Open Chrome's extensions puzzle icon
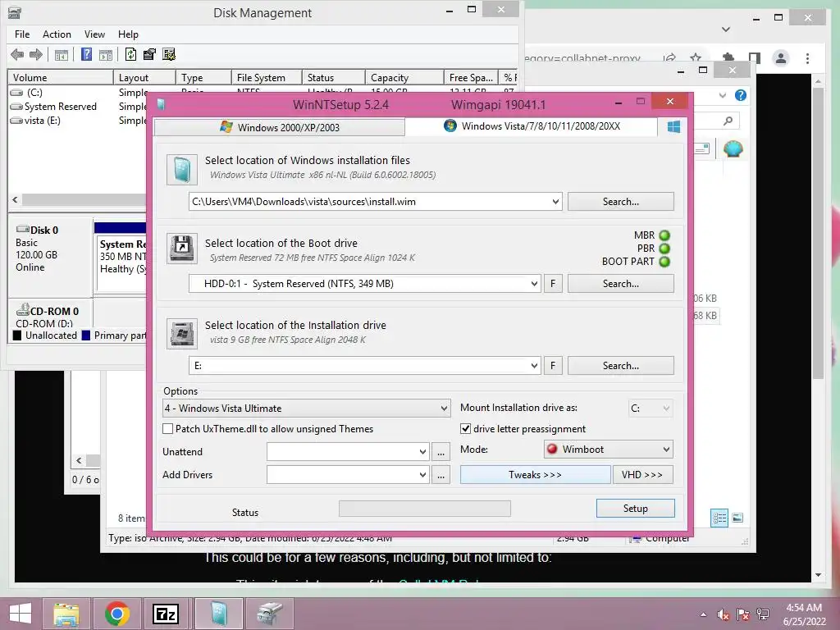 coord(728,58)
